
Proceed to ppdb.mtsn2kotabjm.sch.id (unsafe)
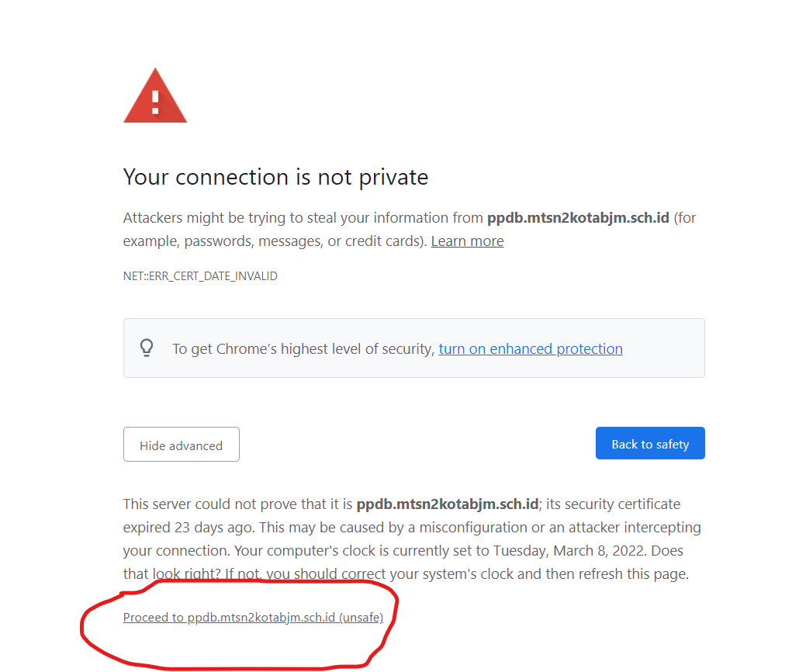coord(253,618)
